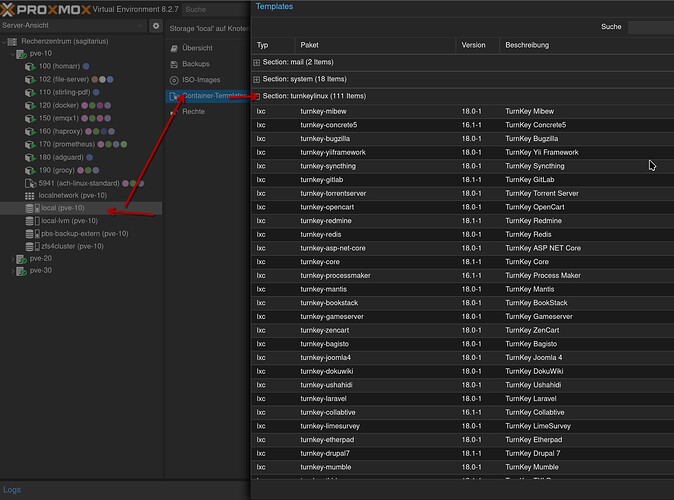The width and height of the screenshot is (674, 500).
Task: Expand Section: system (18 Items)
Action: tap(256, 79)
